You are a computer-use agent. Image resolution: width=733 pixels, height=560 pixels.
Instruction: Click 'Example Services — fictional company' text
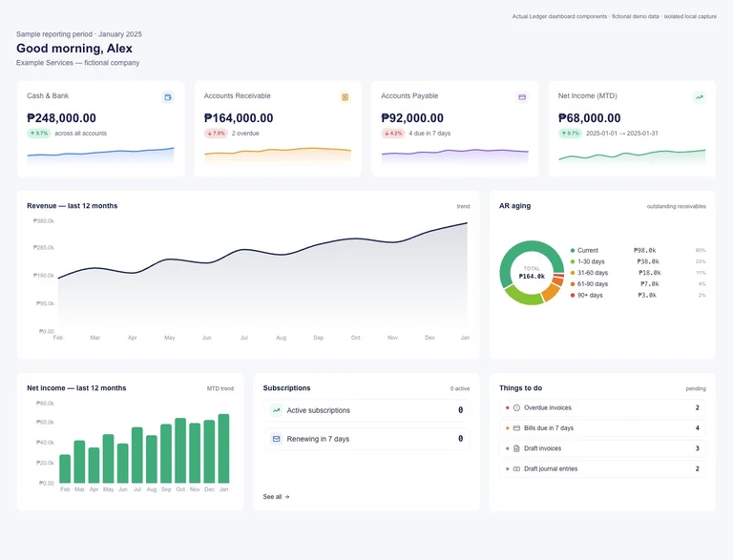pyautogui.click(x=77, y=63)
